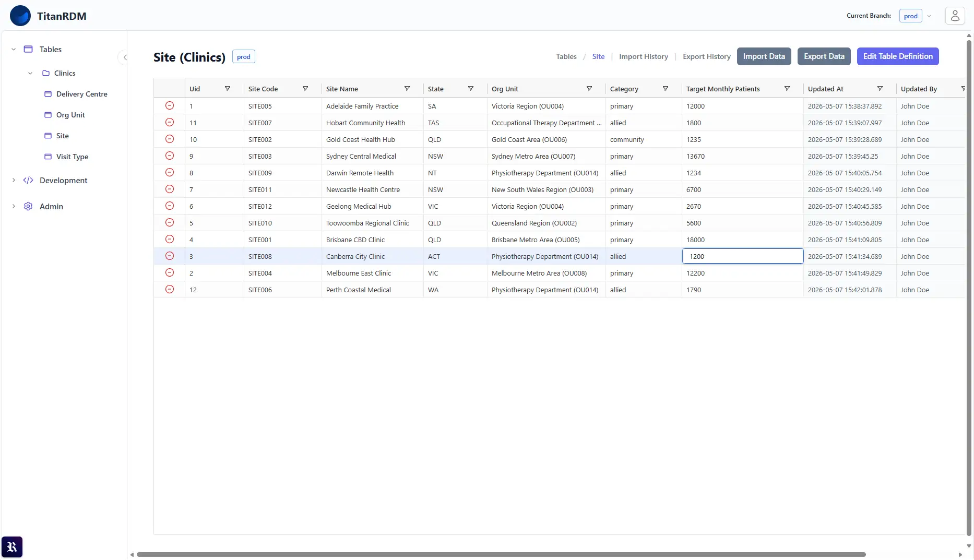Open the Site Name column filter
This screenshot has height=560, width=974.
point(407,89)
